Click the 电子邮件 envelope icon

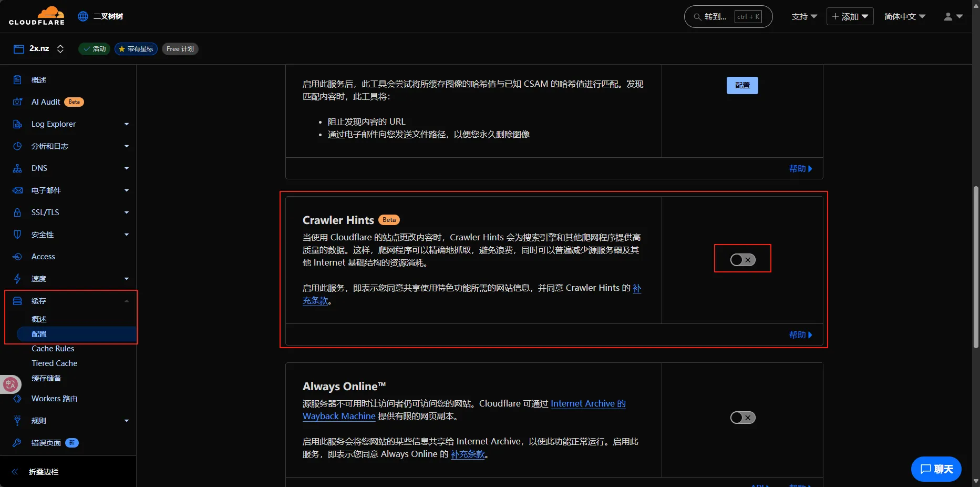click(17, 190)
